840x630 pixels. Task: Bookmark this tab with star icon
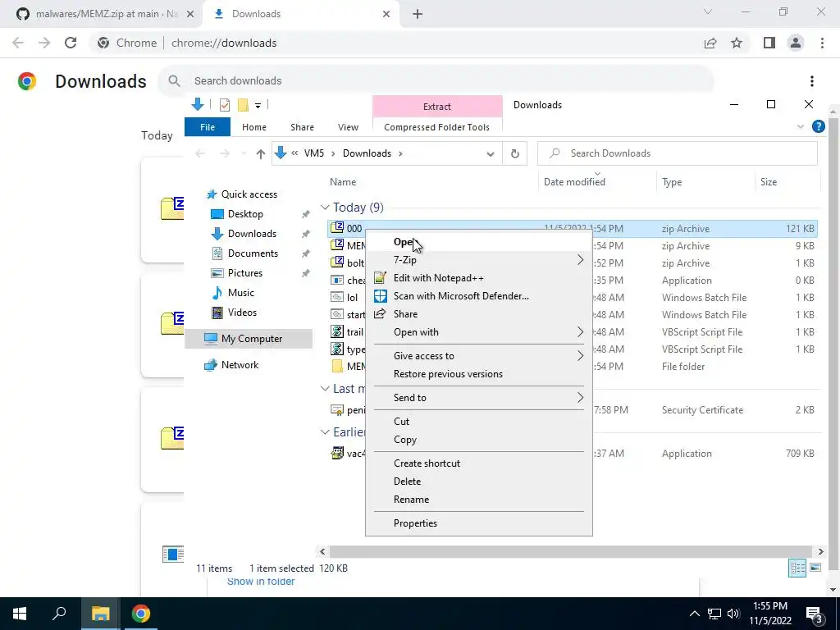coord(737,43)
